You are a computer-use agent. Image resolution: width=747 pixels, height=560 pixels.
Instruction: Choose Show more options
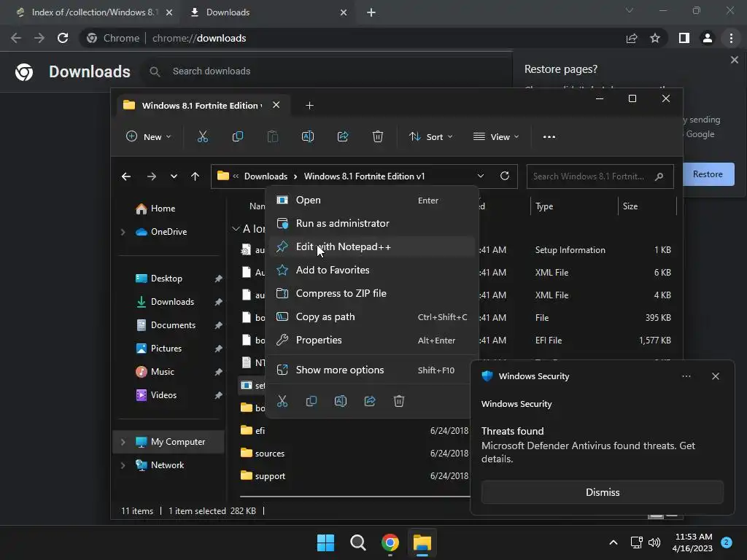point(371,370)
